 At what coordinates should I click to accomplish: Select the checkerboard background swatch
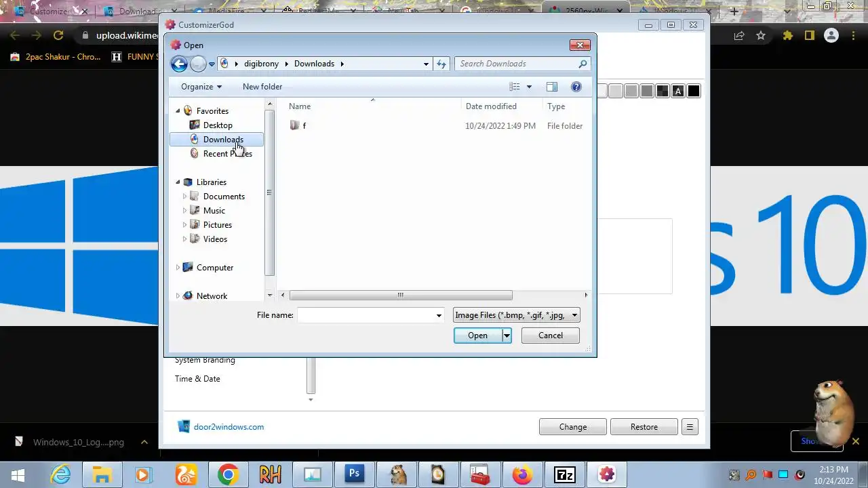(663, 91)
